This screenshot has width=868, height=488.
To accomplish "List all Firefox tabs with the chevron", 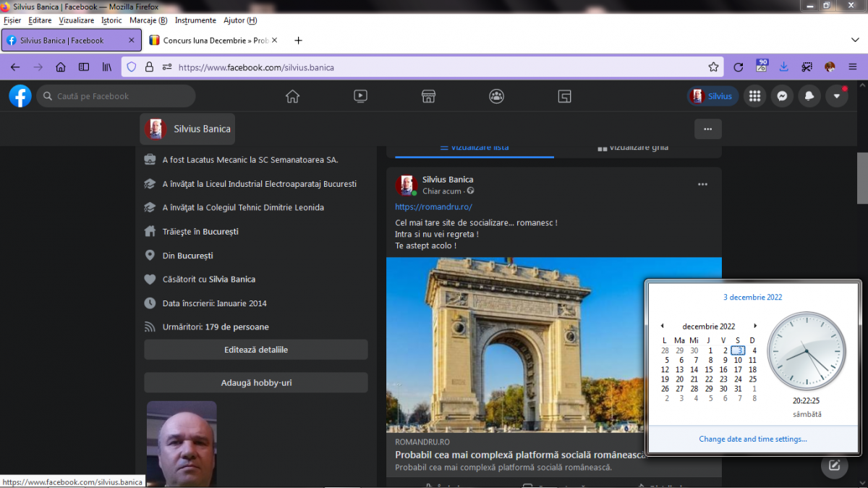I will [854, 41].
